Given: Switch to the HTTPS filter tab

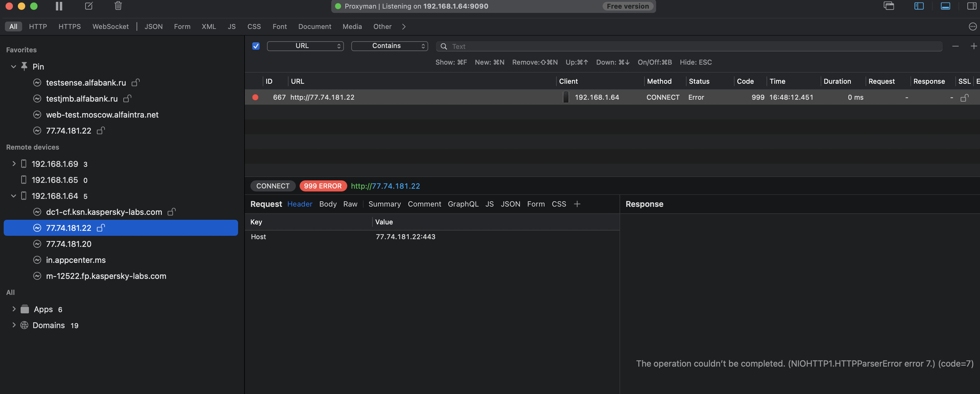Looking at the screenshot, I should 70,26.
